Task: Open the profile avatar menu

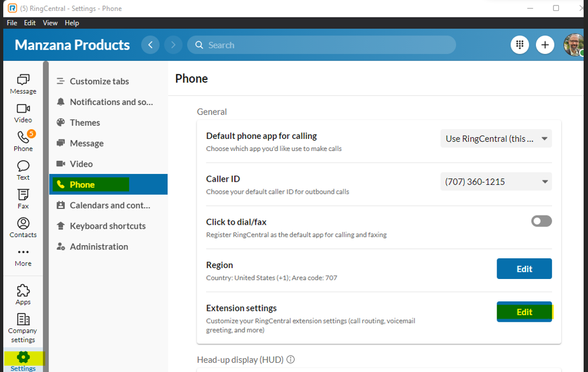Action: coord(574,45)
